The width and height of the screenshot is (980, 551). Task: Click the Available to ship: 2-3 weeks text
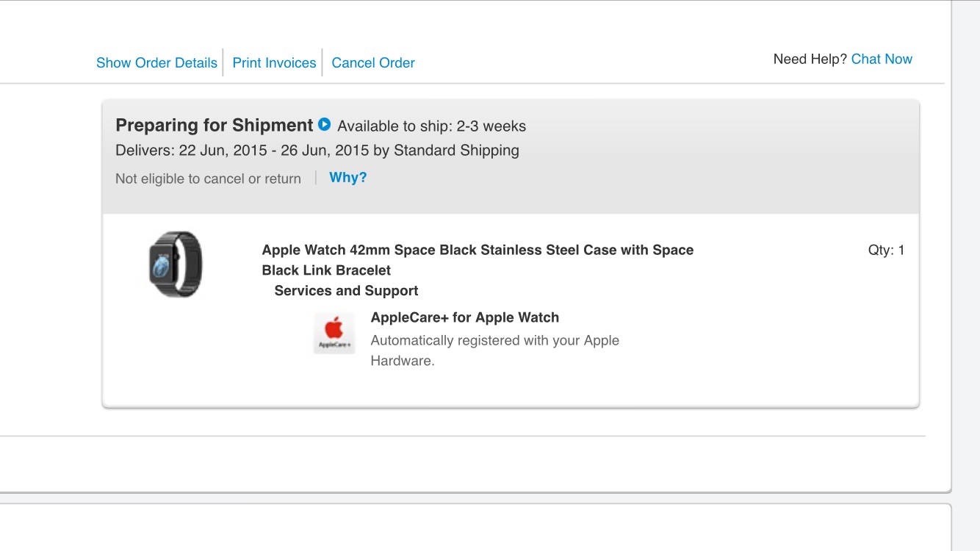(x=432, y=126)
